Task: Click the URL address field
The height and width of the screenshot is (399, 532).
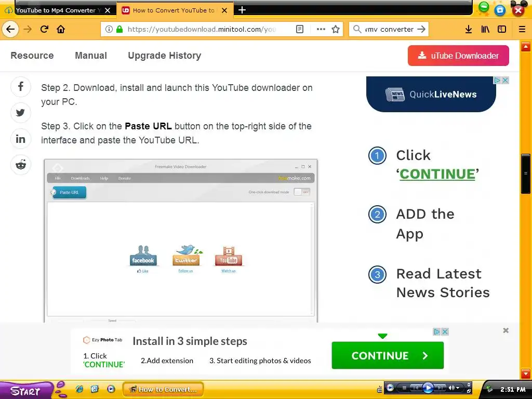Action: click(202, 29)
